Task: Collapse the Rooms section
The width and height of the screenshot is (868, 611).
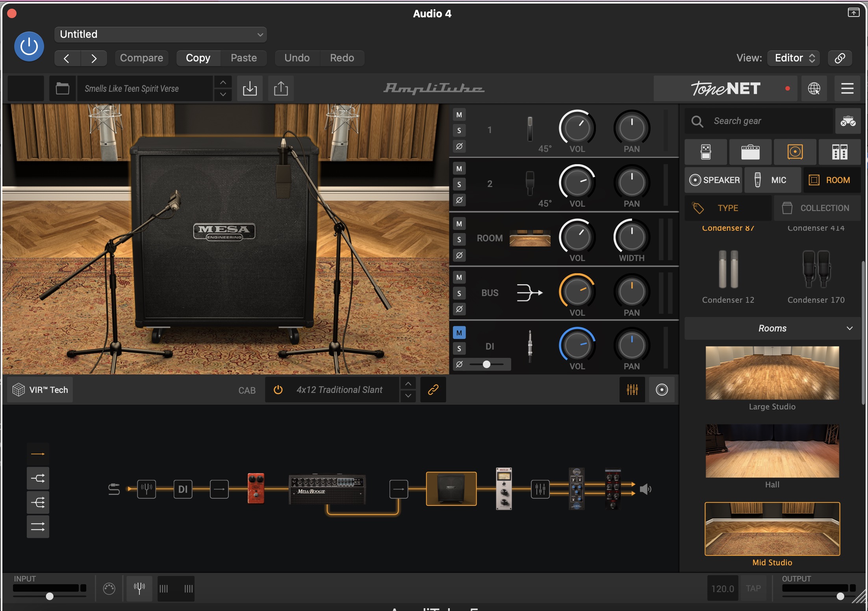Action: [x=772, y=328]
